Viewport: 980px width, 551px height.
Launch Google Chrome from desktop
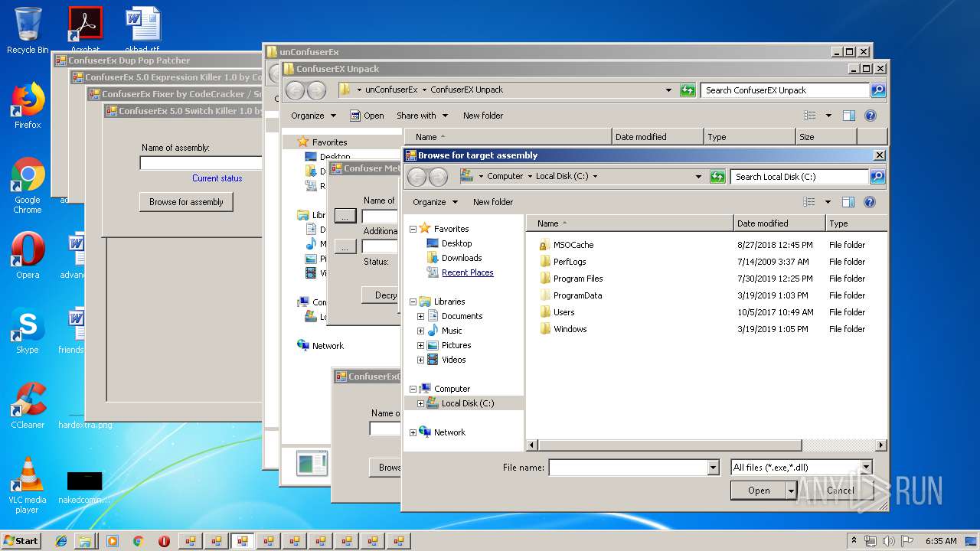28,186
